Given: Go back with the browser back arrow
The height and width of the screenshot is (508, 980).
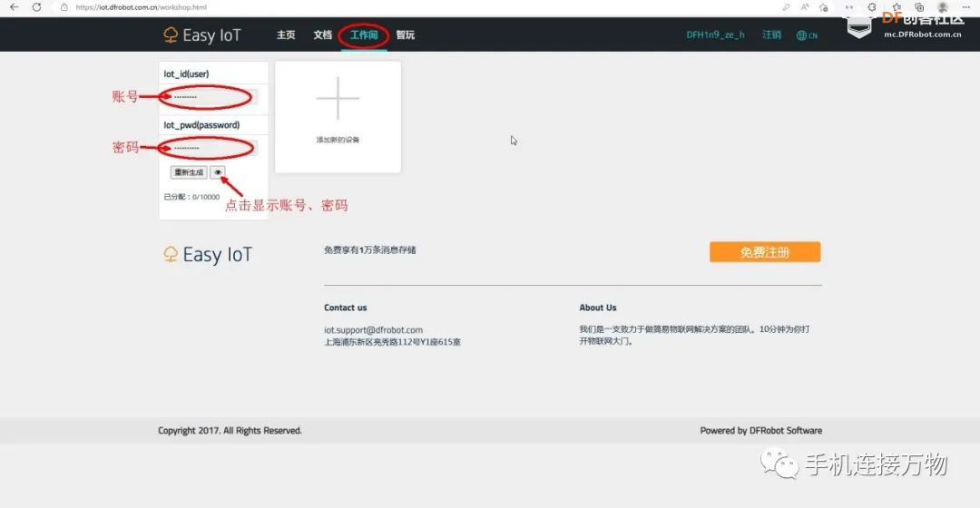Looking at the screenshot, I should click(14, 7).
